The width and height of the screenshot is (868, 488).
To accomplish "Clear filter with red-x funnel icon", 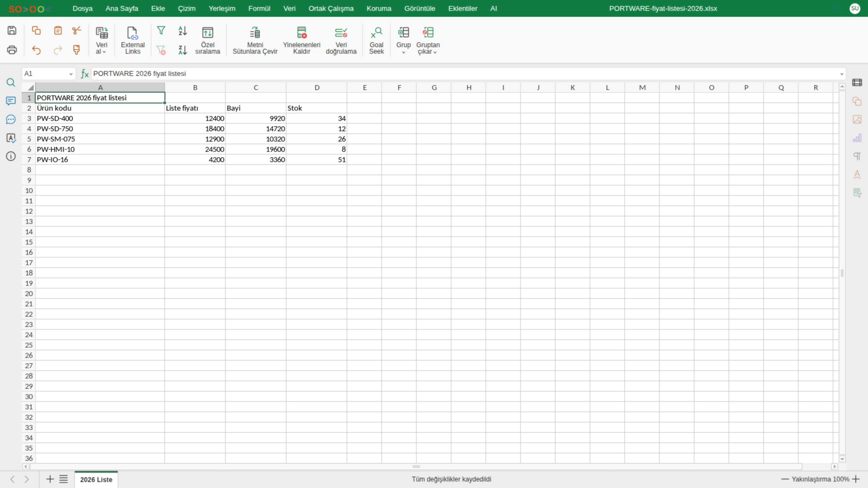I will click(161, 50).
